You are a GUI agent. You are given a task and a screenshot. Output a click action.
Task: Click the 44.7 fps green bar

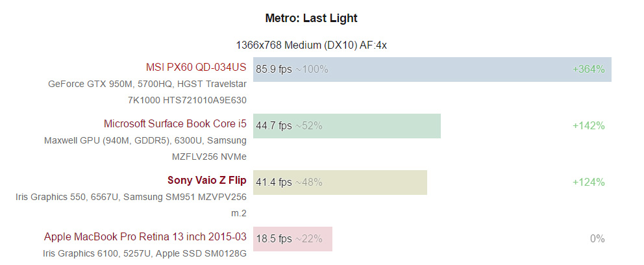click(347, 126)
